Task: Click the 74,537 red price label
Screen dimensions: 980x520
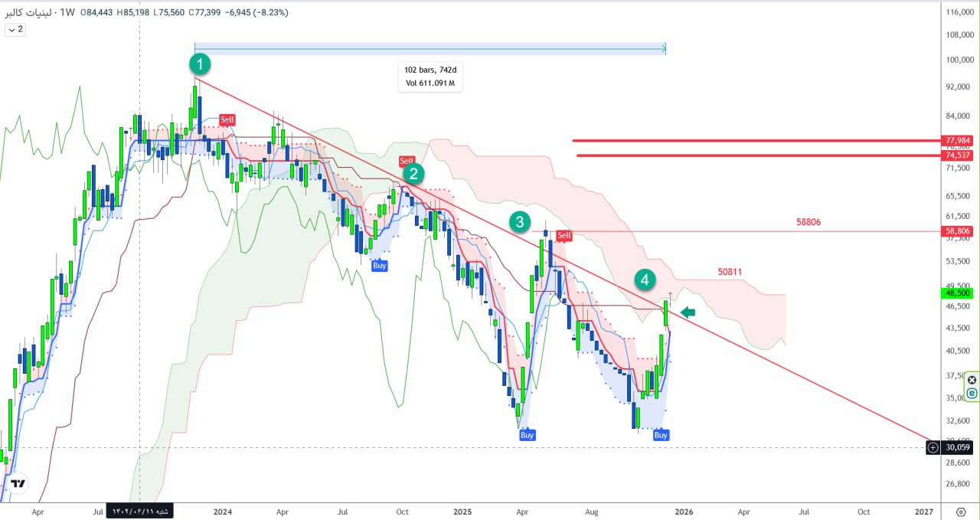Action: tap(959, 155)
